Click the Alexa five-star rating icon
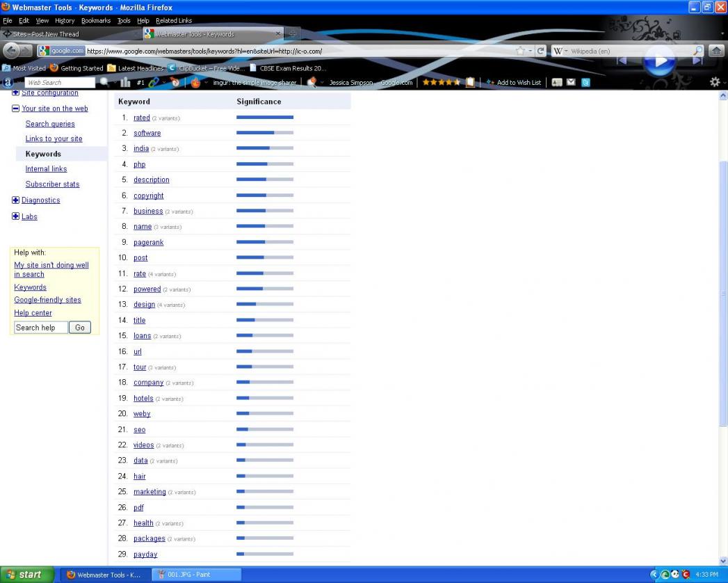The width and height of the screenshot is (728, 583). tap(441, 82)
